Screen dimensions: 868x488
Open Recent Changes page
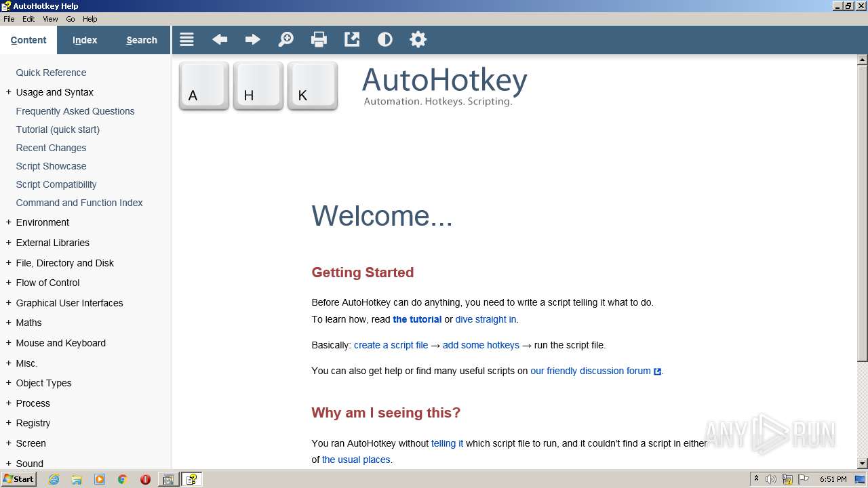point(51,148)
